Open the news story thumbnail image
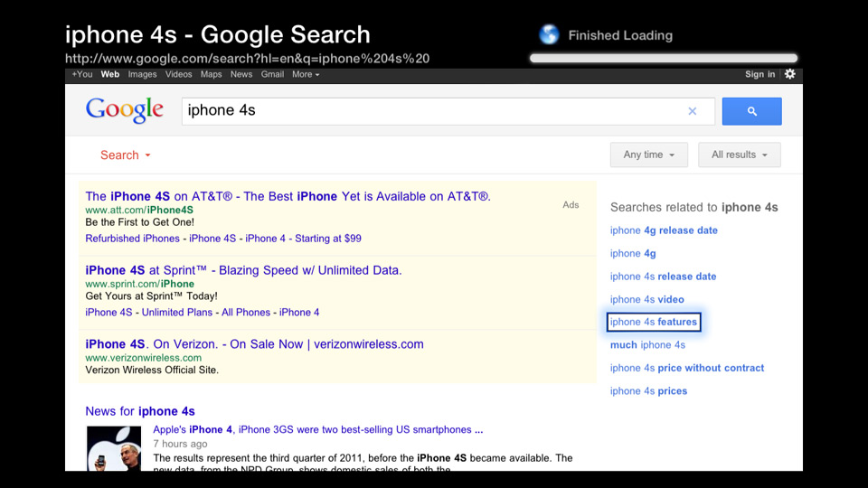The height and width of the screenshot is (488, 868). tap(114, 448)
